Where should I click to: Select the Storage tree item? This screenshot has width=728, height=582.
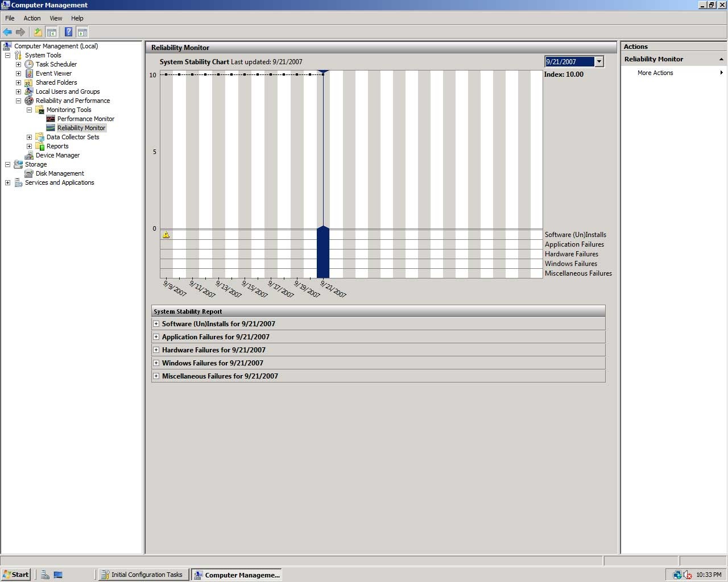[36, 164]
